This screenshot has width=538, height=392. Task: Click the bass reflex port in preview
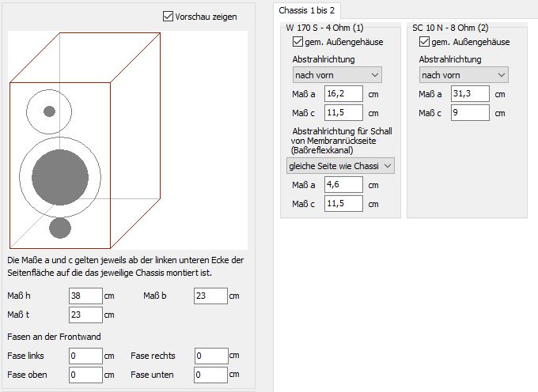(x=60, y=228)
